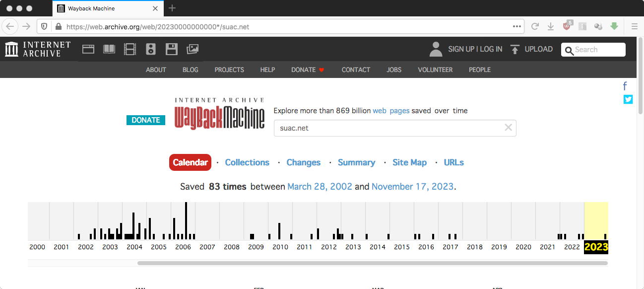Open the JOBS menu item
The width and height of the screenshot is (644, 289).
[x=394, y=70]
